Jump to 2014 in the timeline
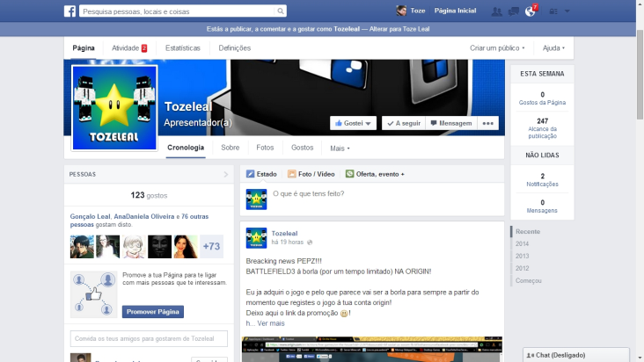644x362 pixels. point(522,244)
